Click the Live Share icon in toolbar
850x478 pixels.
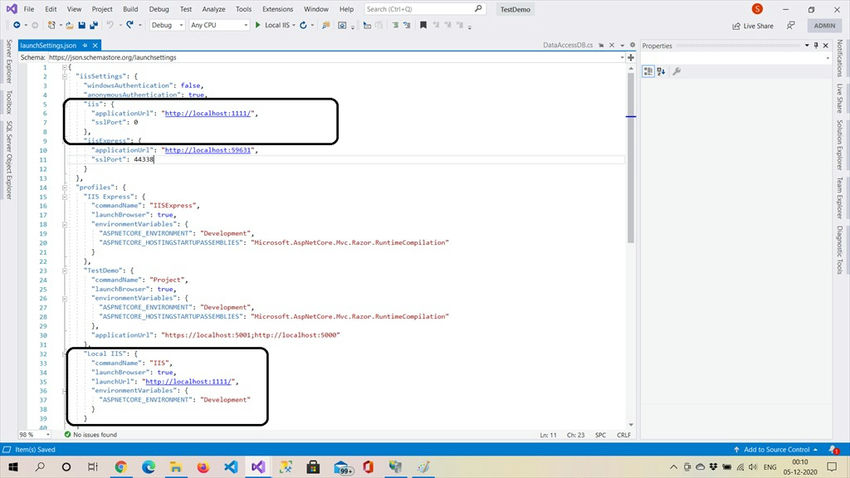pos(734,25)
